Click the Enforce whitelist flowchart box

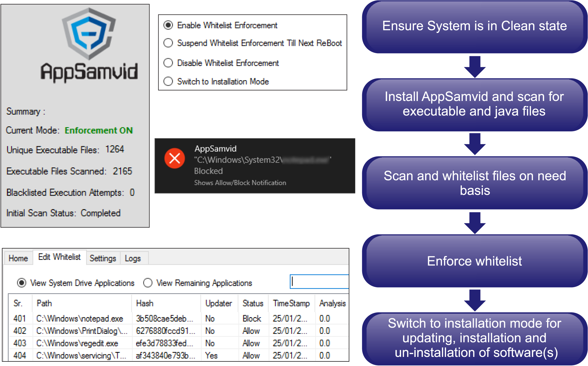(x=474, y=261)
